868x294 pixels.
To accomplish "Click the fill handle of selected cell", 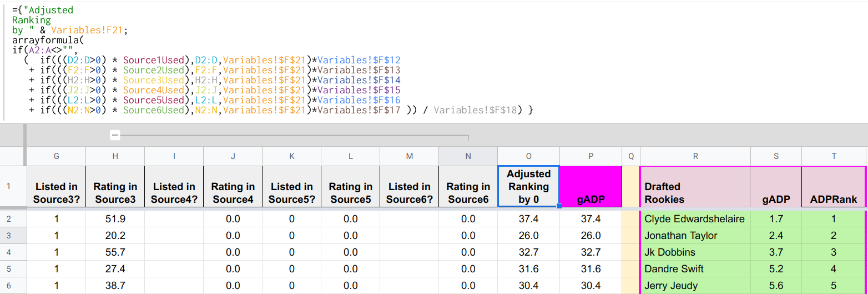I will 558,206.
